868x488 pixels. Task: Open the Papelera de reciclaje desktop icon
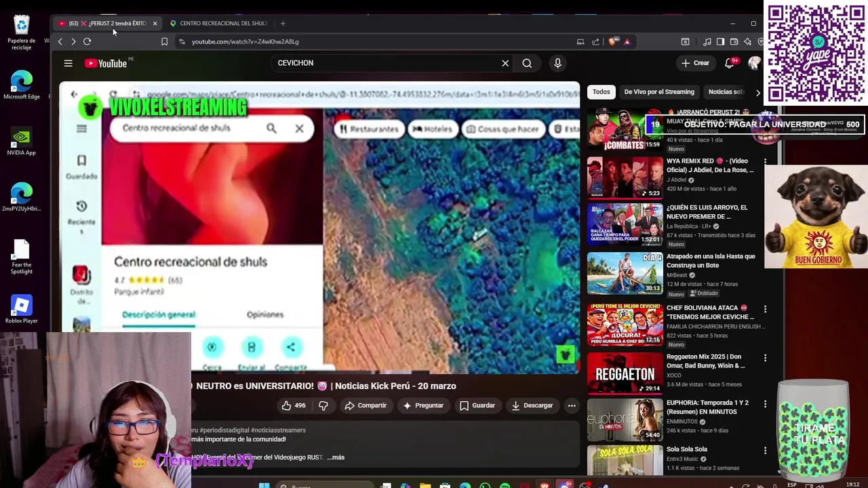[22, 33]
